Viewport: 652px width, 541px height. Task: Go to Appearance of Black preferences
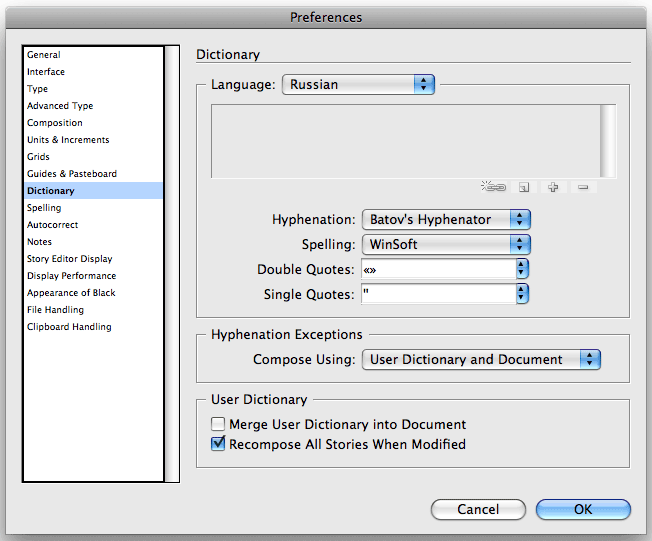pos(71,293)
